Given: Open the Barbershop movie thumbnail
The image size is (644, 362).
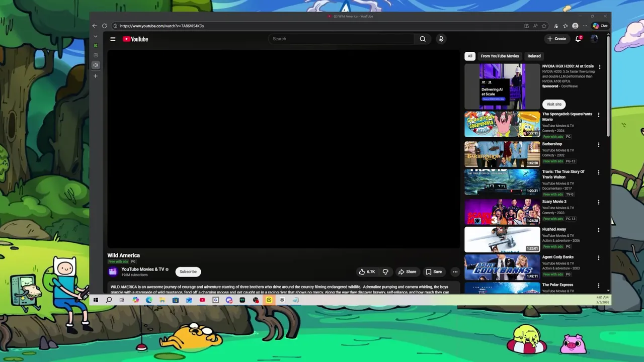Looking at the screenshot, I should point(502,154).
